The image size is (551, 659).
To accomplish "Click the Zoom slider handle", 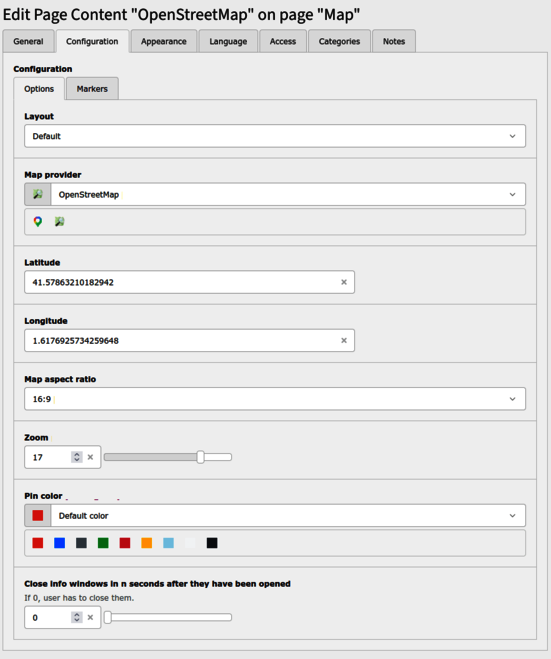I will pyautogui.click(x=200, y=457).
